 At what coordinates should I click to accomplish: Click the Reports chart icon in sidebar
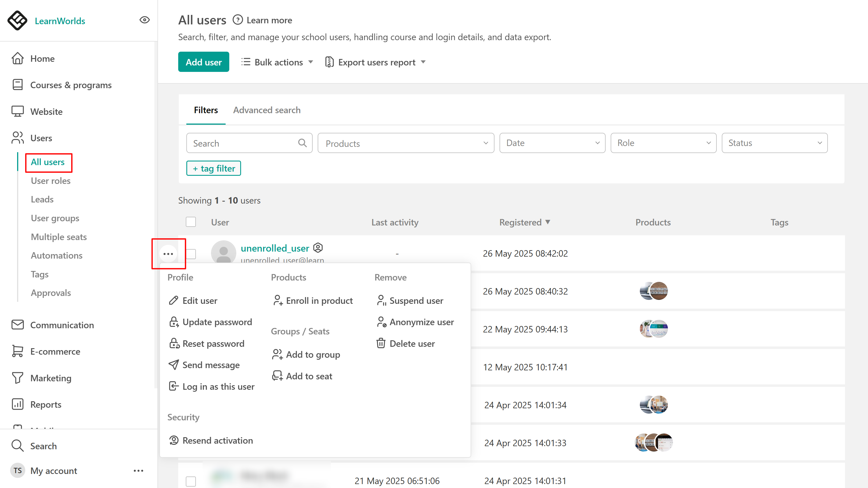click(17, 404)
